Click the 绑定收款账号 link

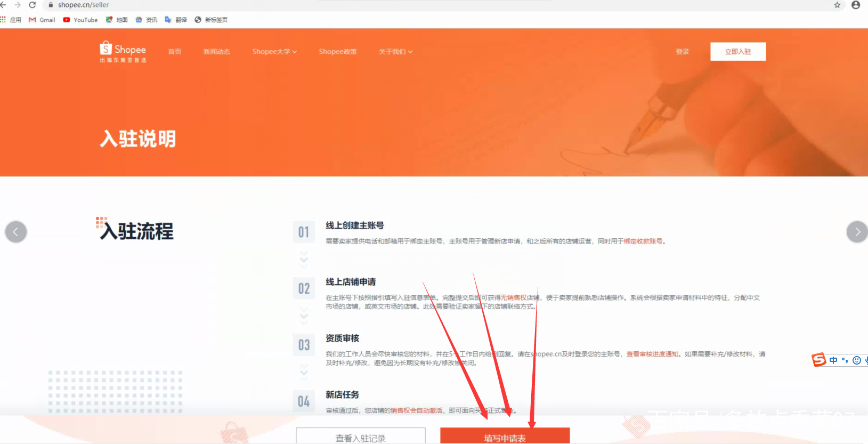[643, 241]
